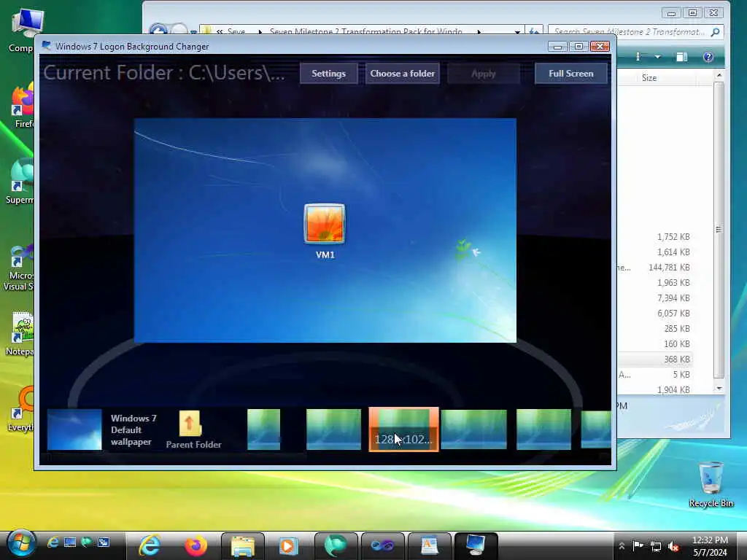Select the highlighted 128x102... wallpaper thumbnail
The height and width of the screenshot is (560, 747).
pyautogui.click(x=403, y=429)
